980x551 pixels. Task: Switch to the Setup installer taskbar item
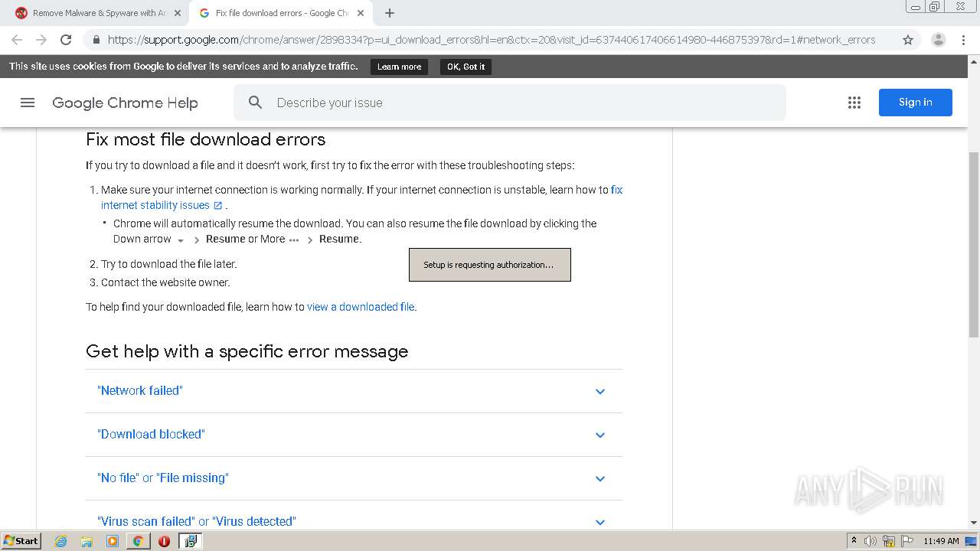[x=190, y=541]
